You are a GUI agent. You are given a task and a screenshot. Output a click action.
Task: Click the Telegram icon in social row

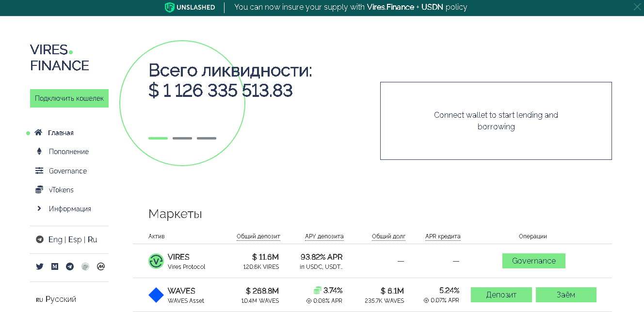(70, 266)
